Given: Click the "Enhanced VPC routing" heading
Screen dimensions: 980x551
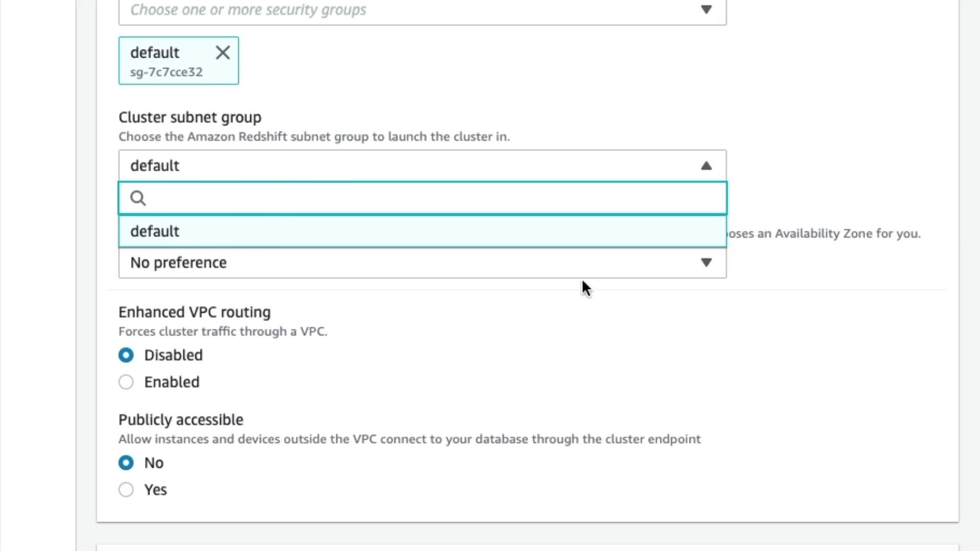Looking at the screenshot, I should point(194,312).
